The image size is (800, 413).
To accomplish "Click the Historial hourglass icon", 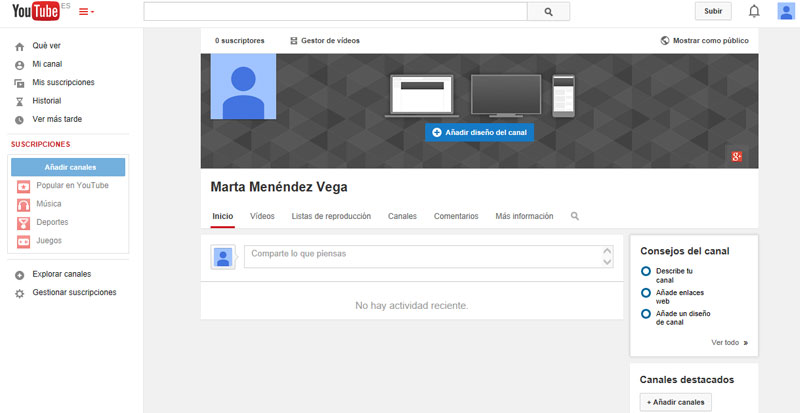I will 19,102.
